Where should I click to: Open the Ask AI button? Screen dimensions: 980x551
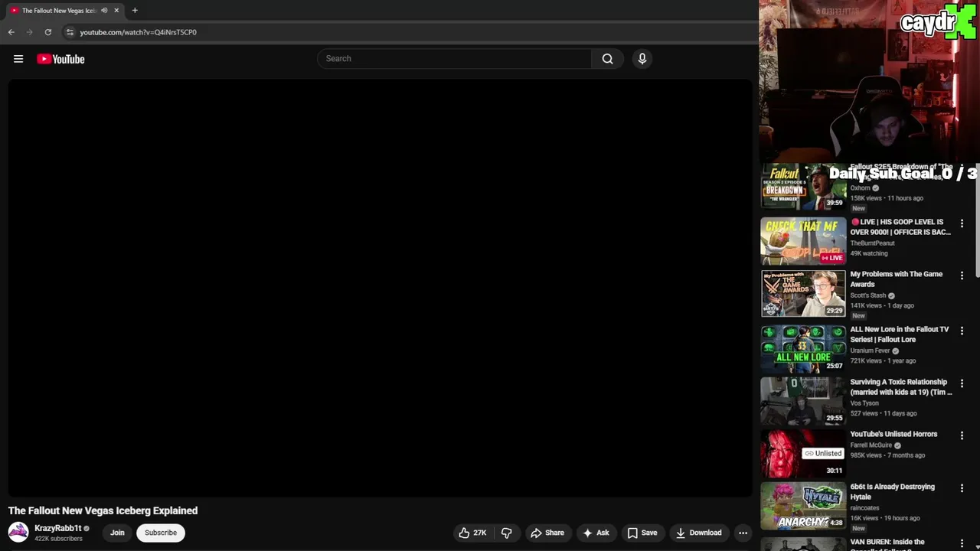pos(596,533)
